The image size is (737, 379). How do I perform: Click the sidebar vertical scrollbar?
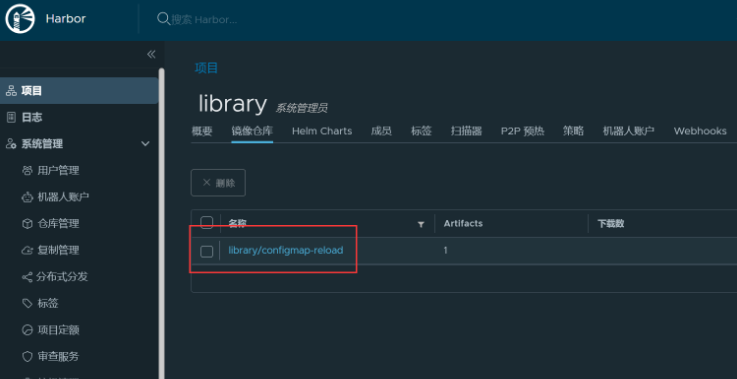[x=161, y=223]
